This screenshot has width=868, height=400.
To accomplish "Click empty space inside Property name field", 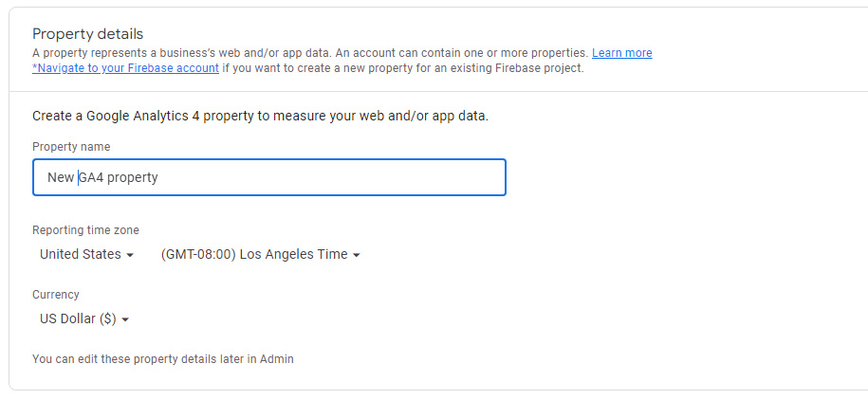I will pyautogui.click(x=360, y=177).
